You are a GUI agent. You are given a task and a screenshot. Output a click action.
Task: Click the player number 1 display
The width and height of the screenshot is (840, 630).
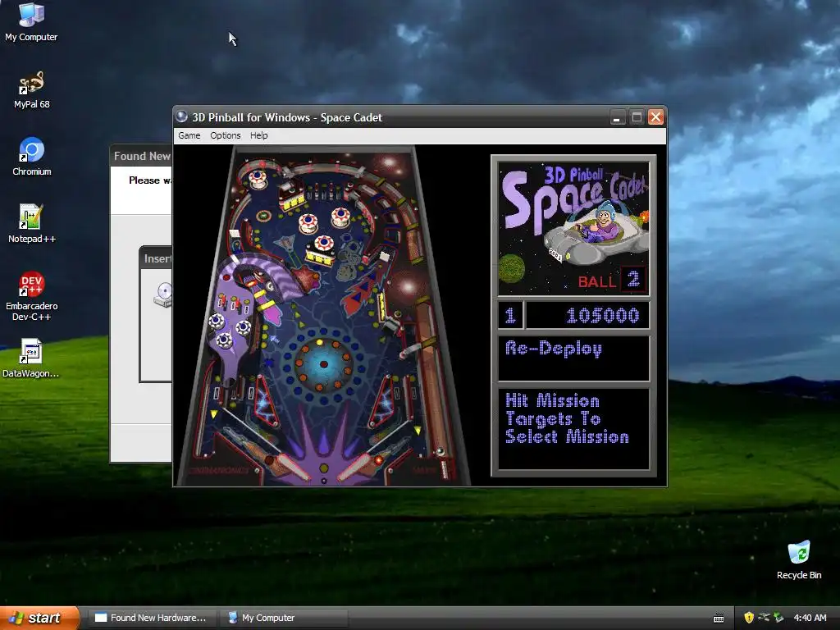point(510,316)
